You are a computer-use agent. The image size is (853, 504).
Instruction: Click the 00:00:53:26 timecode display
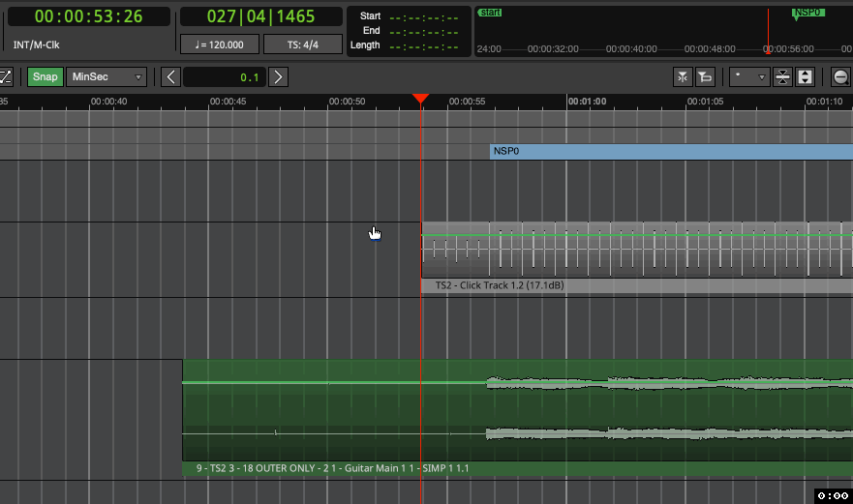coord(89,16)
